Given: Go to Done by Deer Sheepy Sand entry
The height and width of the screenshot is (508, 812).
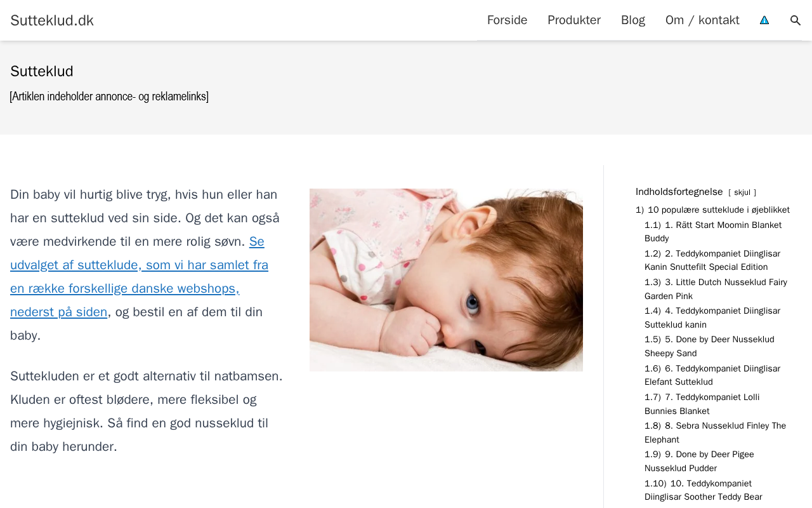Looking at the screenshot, I should coord(709,346).
